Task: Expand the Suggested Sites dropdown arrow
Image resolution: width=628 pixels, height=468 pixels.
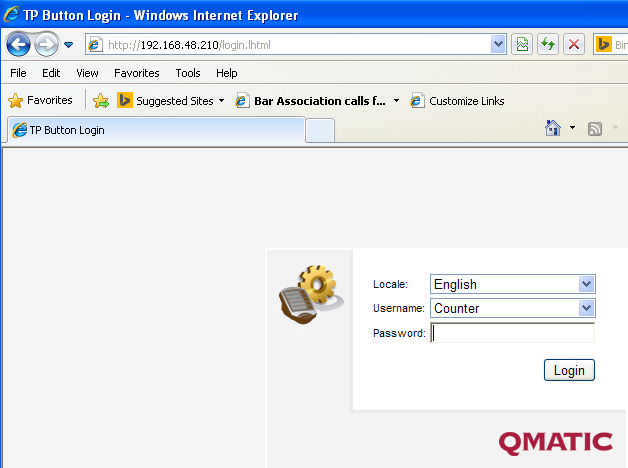Action: (x=221, y=100)
